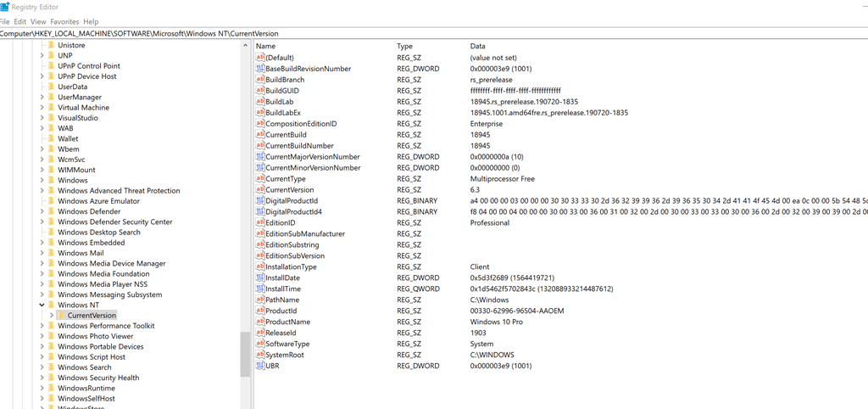Click the CurrentType string value icon
This screenshot has height=409, width=868.
pyautogui.click(x=260, y=179)
